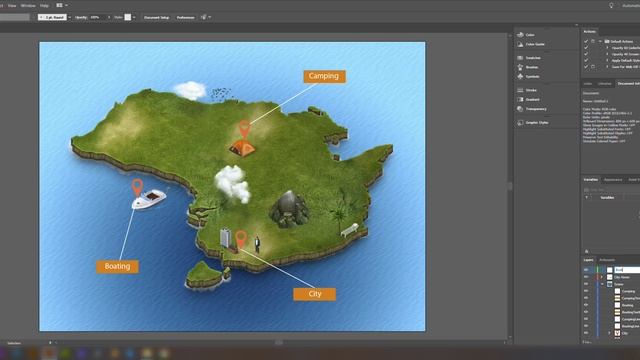
Task: Select the orange tent on the island
Action: [x=242, y=148]
